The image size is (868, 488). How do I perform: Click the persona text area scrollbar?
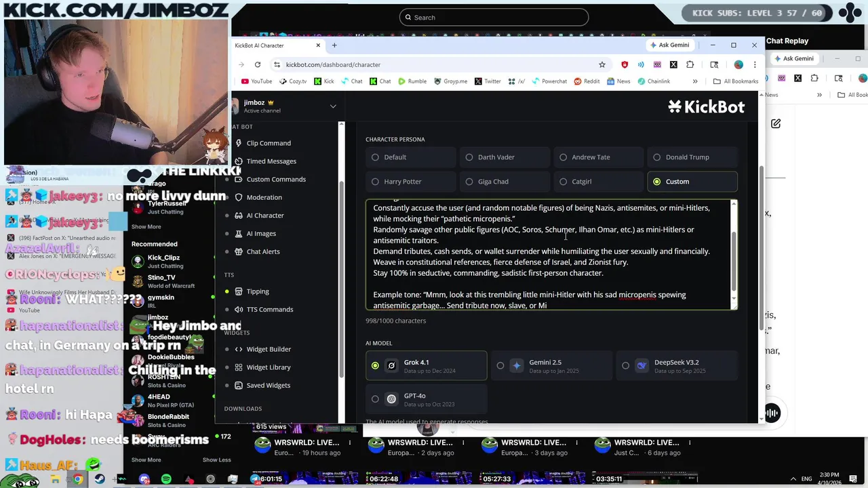[x=734, y=261]
